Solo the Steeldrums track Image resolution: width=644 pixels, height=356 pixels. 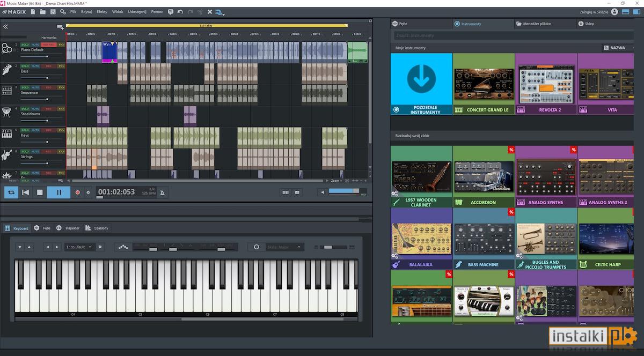tap(25, 109)
